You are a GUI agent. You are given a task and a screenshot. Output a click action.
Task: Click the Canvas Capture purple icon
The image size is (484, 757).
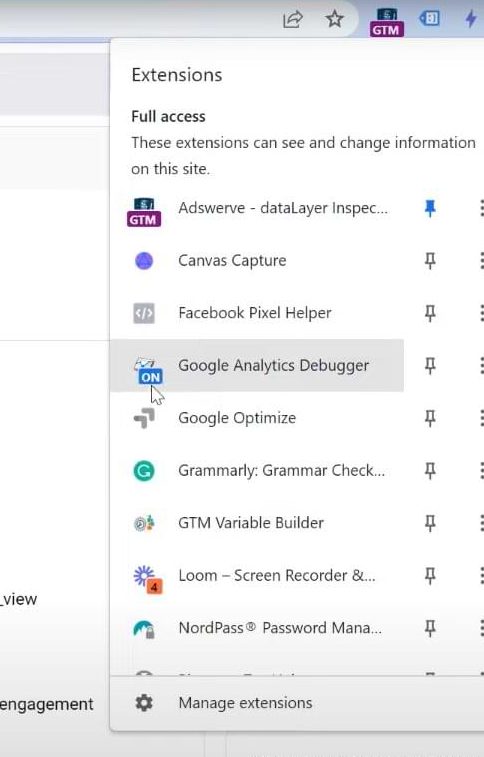pyautogui.click(x=144, y=261)
